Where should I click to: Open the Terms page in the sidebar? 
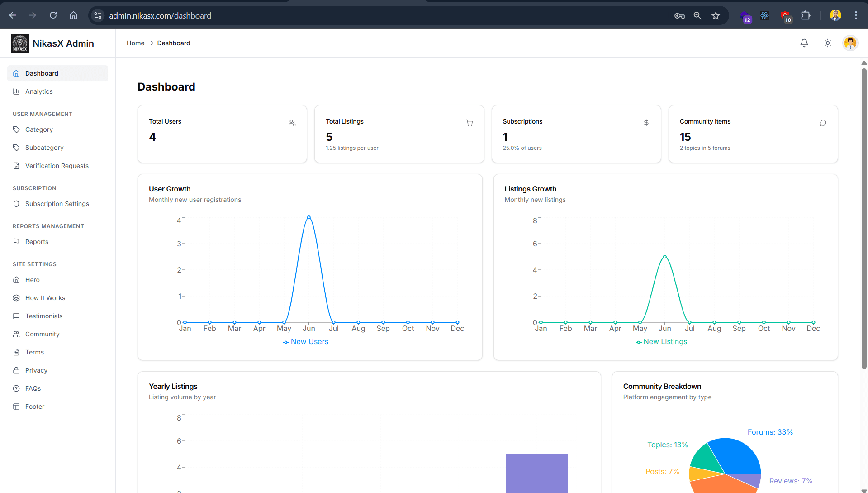tap(57, 352)
